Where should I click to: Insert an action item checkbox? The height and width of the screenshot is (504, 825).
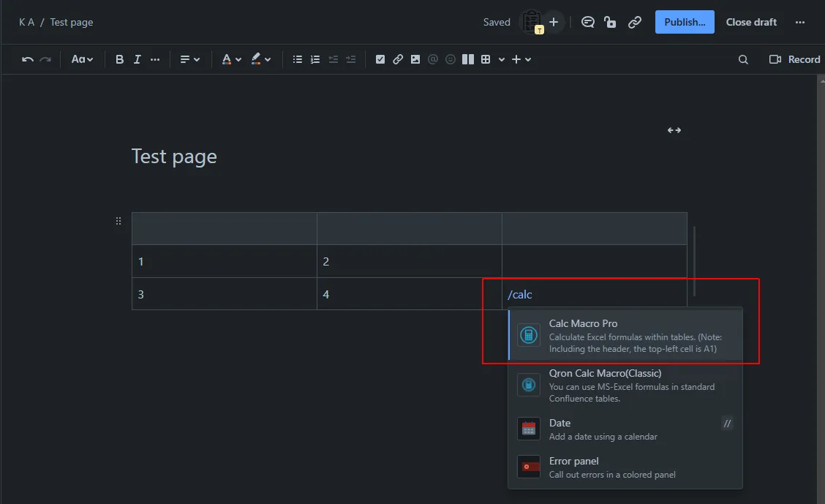[380, 59]
